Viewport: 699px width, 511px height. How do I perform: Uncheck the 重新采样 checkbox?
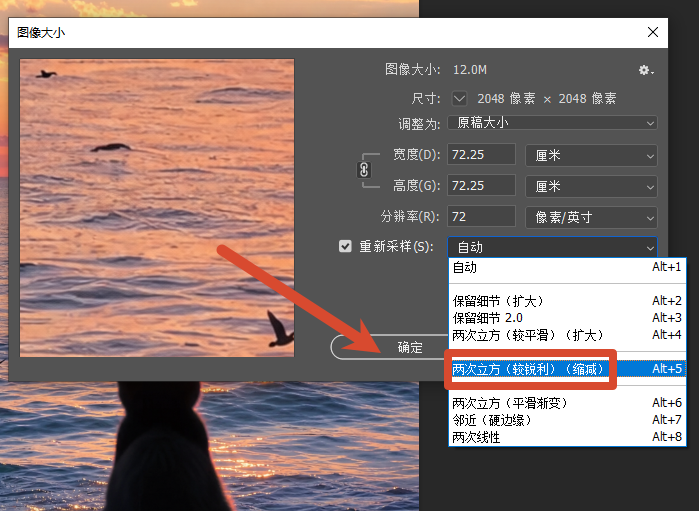pyautogui.click(x=345, y=246)
